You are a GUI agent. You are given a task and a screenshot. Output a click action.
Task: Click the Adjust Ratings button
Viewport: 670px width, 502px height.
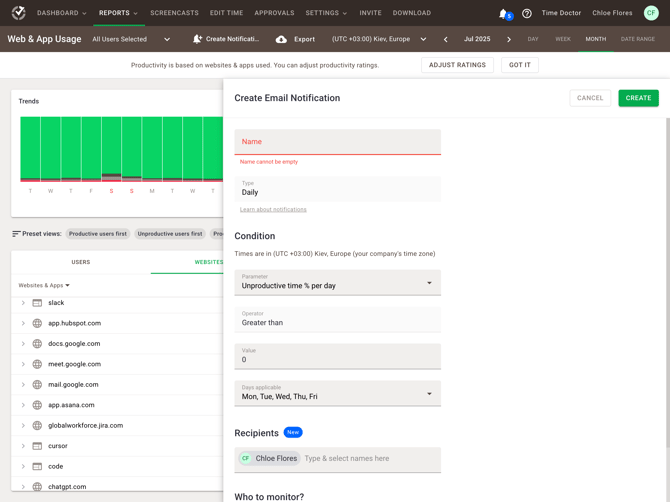tap(457, 65)
